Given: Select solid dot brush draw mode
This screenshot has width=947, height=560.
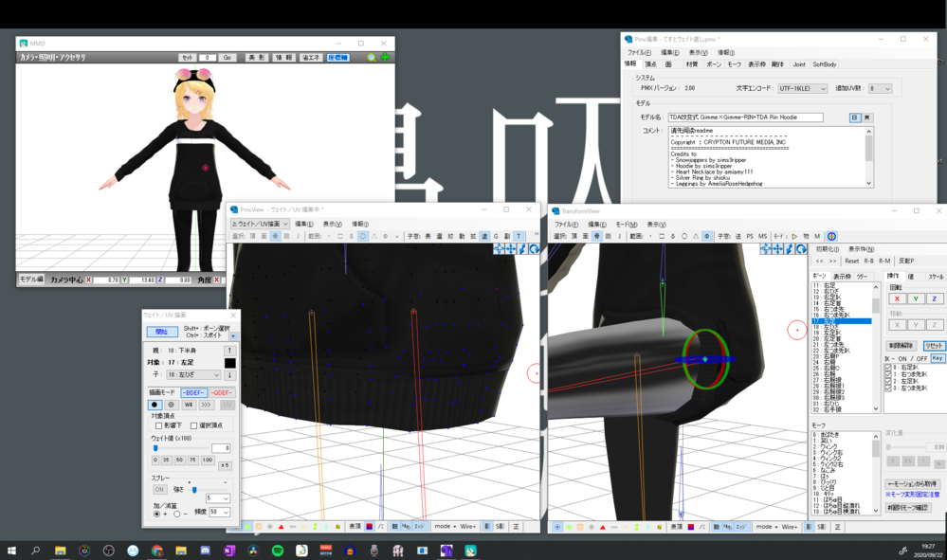Looking at the screenshot, I should coord(155,405).
